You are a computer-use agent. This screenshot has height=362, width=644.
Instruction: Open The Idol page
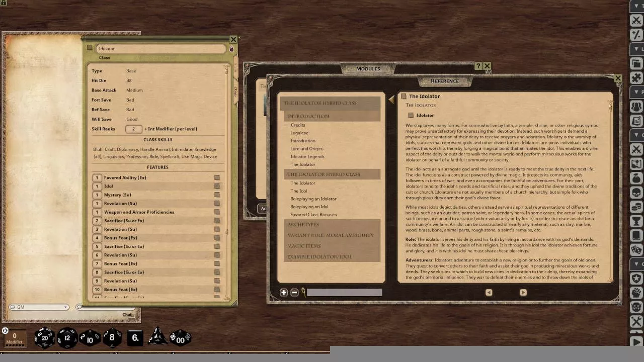[299, 191]
